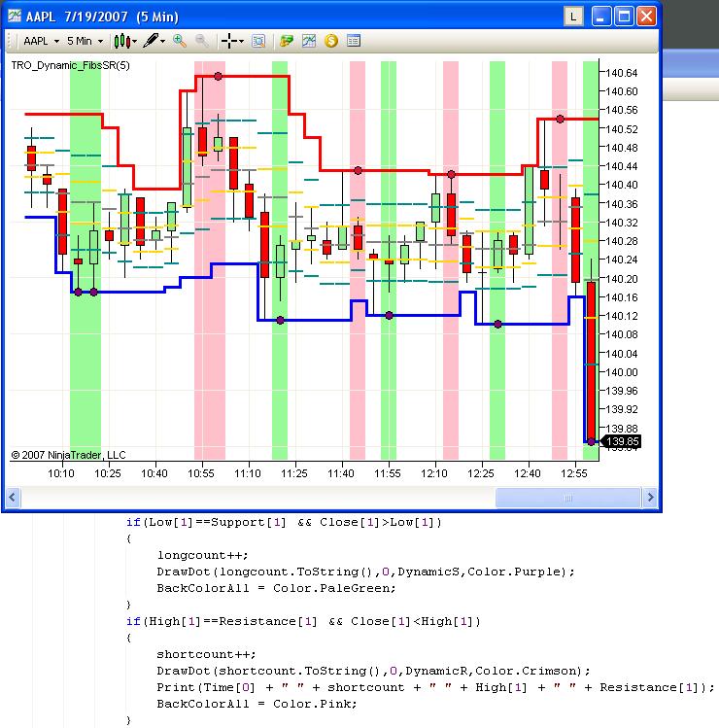Click the scrollbar left arrow
Screen dimensions: 719x728
pos(13,498)
